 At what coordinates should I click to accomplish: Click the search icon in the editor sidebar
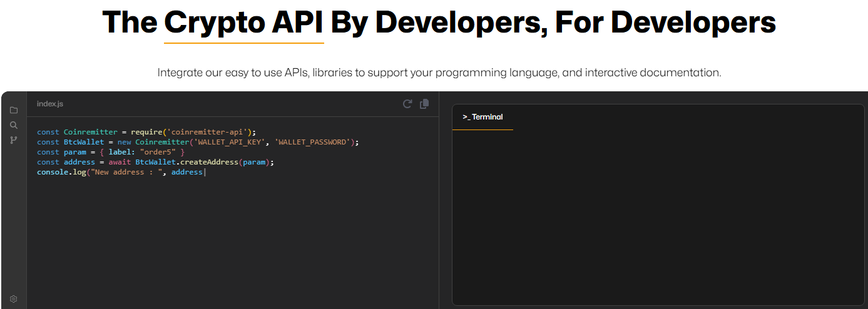[x=14, y=125]
